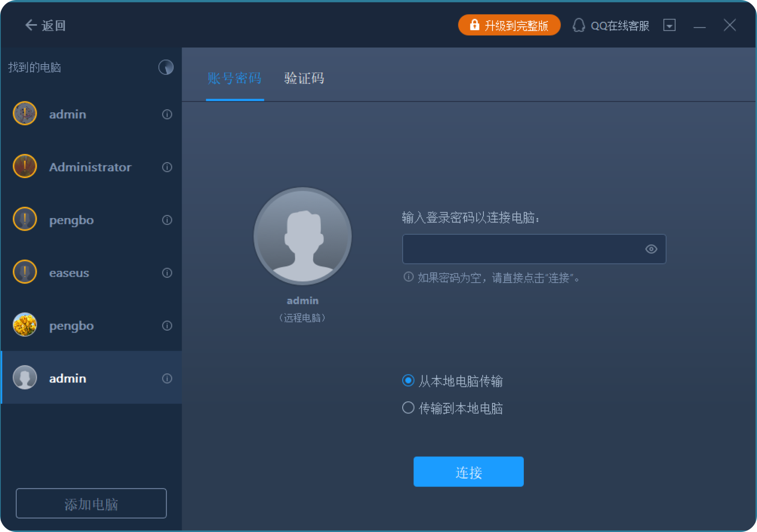
Task: Click the warning avatar of easeus
Action: [25, 272]
